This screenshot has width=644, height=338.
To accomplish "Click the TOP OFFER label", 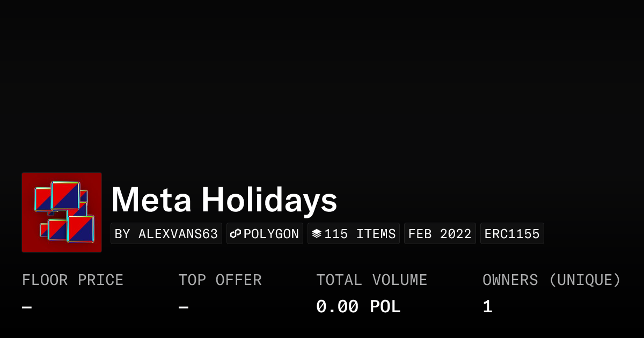I will tap(220, 280).
